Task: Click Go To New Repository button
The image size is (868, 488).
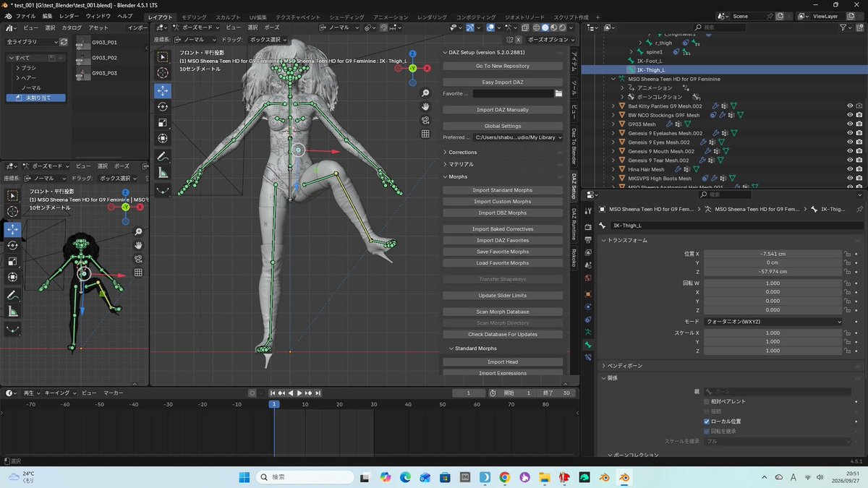Action: pos(503,66)
